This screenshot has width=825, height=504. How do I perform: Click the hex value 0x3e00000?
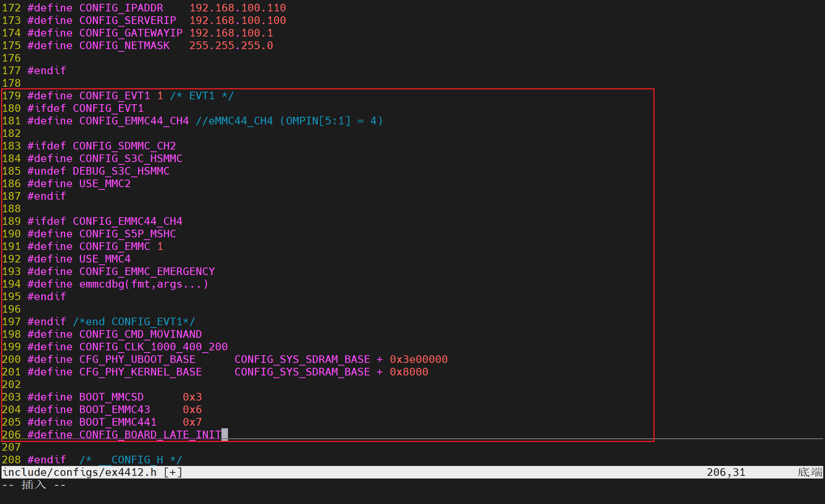coord(419,359)
